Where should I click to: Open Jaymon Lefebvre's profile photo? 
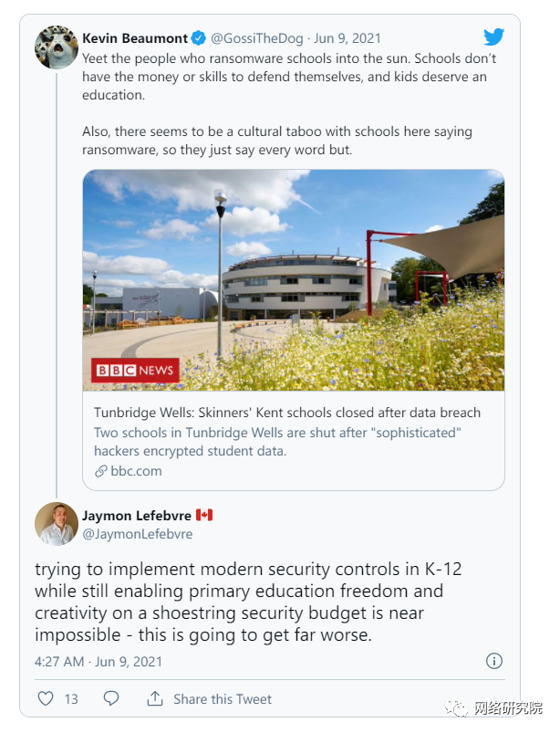pyautogui.click(x=56, y=524)
